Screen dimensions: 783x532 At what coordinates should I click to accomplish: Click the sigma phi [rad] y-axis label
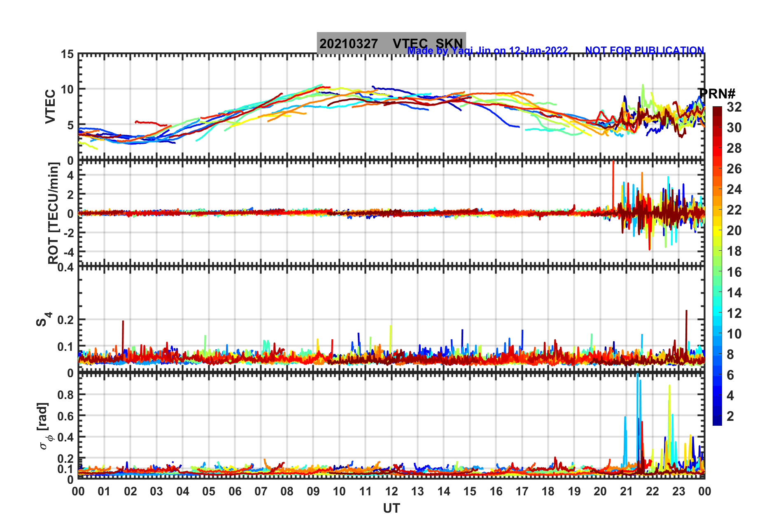click(44, 426)
